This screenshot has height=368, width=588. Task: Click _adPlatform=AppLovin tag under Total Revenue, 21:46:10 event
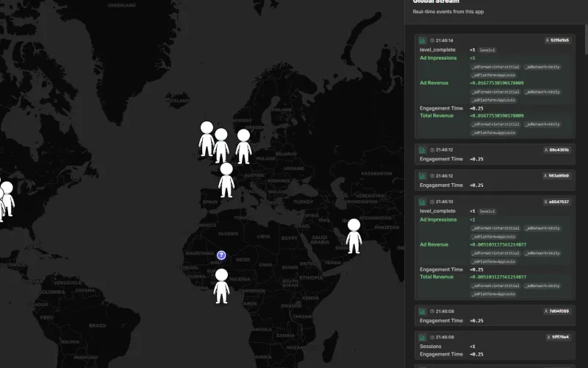coord(493,294)
